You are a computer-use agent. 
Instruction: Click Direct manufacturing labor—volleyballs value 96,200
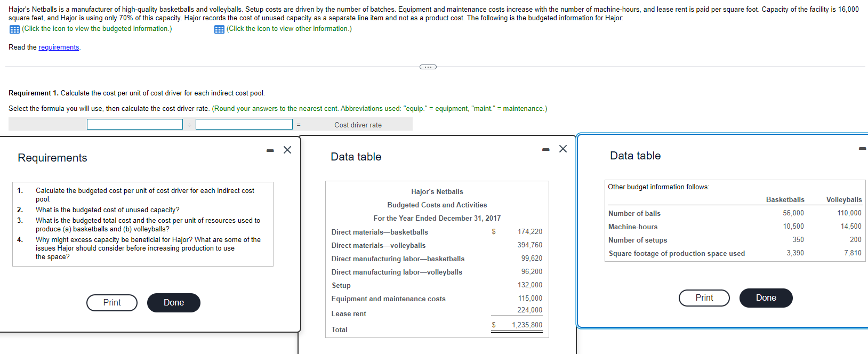point(532,272)
